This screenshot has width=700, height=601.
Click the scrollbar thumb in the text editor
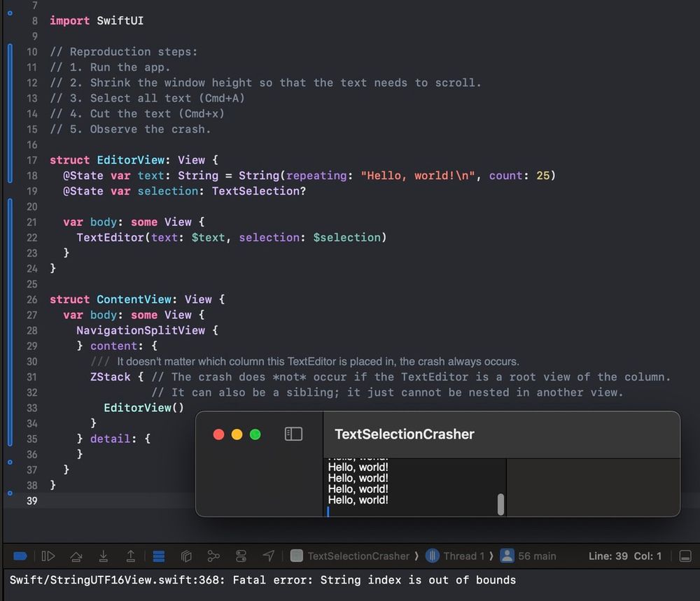coord(500,504)
